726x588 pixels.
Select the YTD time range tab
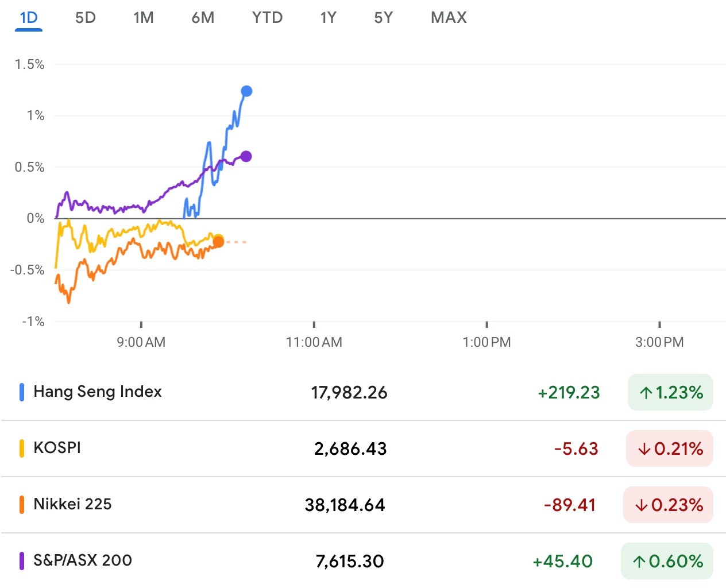tap(268, 18)
